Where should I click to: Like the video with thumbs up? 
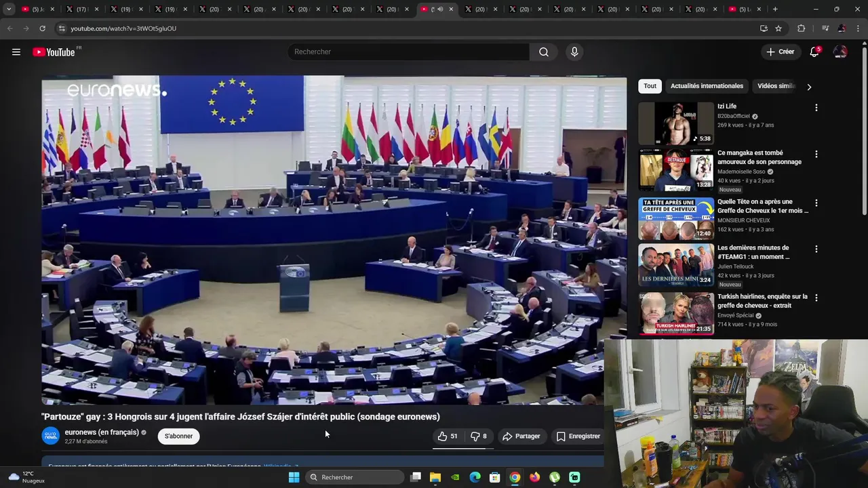click(447, 436)
